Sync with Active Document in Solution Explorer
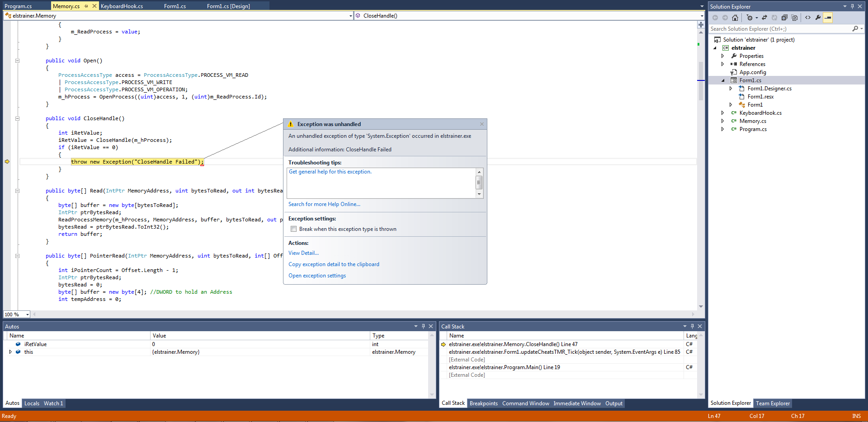 [x=764, y=18]
